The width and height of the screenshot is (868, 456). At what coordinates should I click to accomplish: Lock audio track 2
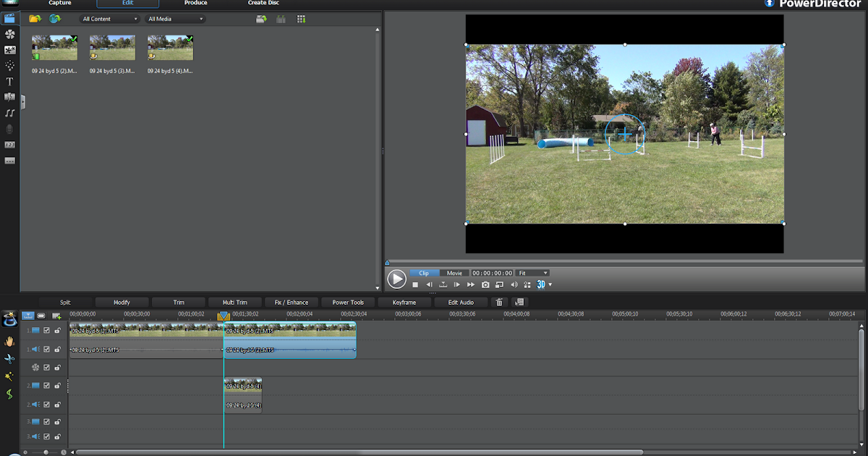coord(57,405)
